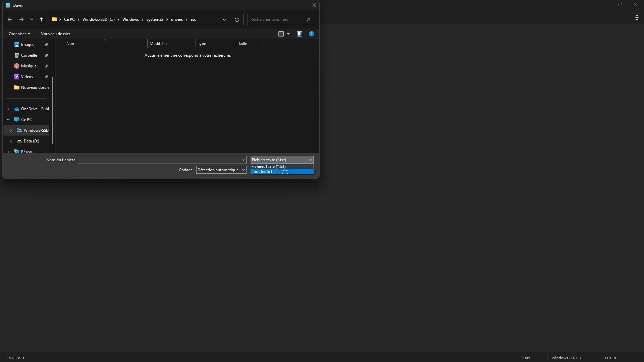644x362 pixels.
Task: Click Windows (CRLF) in Notepad status bar
Action: pyautogui.click(x=566, y=358)
